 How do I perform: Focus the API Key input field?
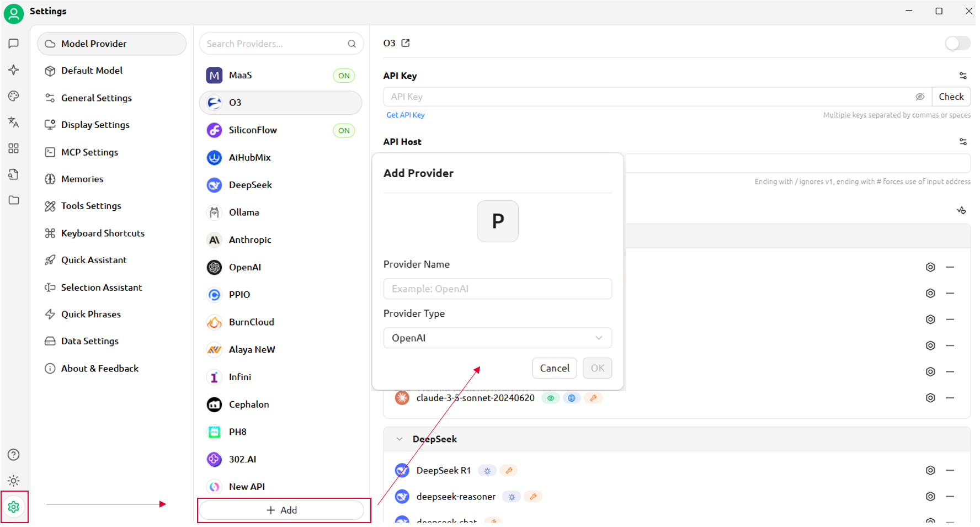coord(658,97)
